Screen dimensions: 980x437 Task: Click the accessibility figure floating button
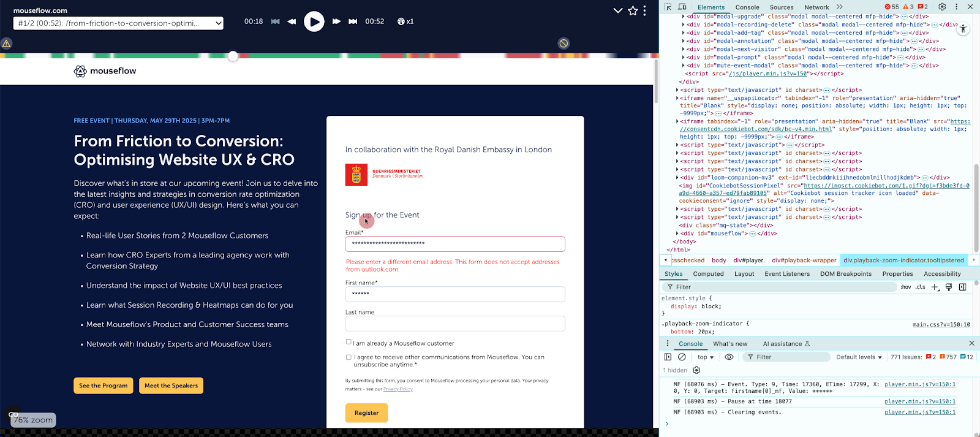[x=963, y=28]
